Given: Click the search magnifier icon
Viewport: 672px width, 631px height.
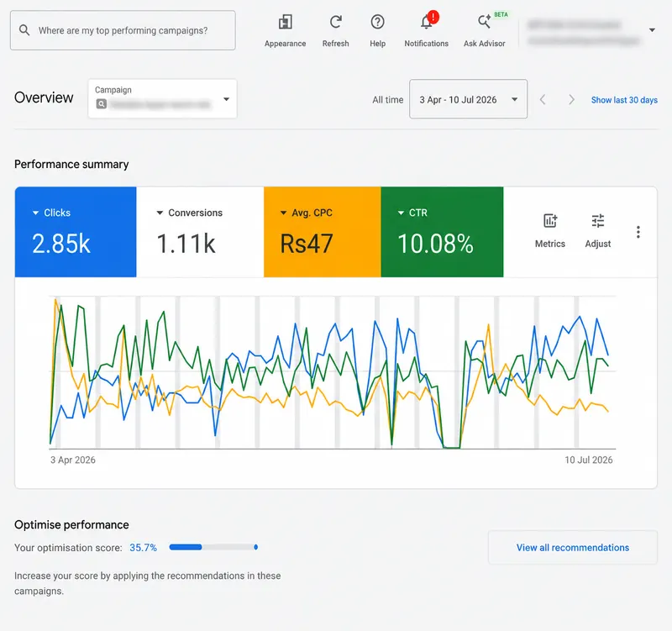Looking at the screenshot, I should (x=24, y=30).
